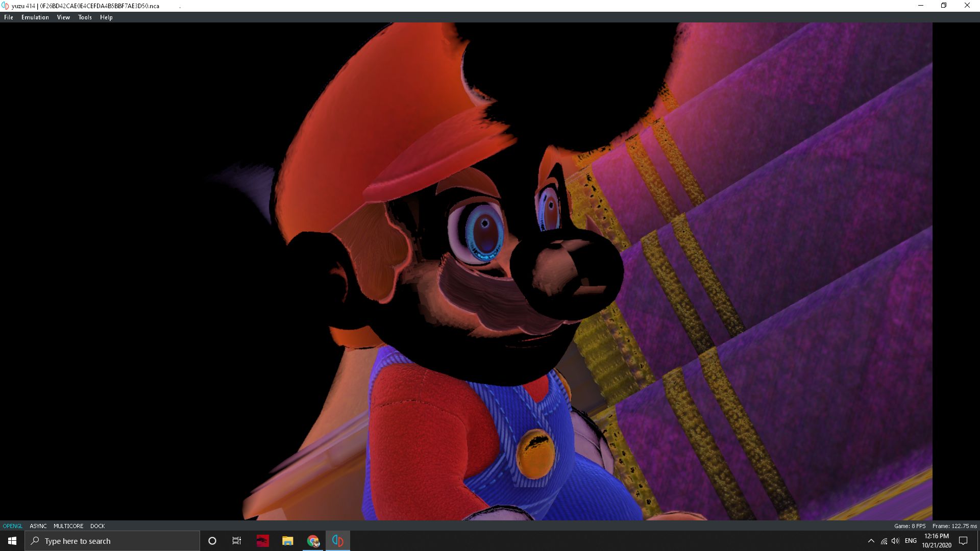This screenshot has height=551, width=980.
Task: Click the Wi-Fi network icon in the tray
Action: [883, 541]
